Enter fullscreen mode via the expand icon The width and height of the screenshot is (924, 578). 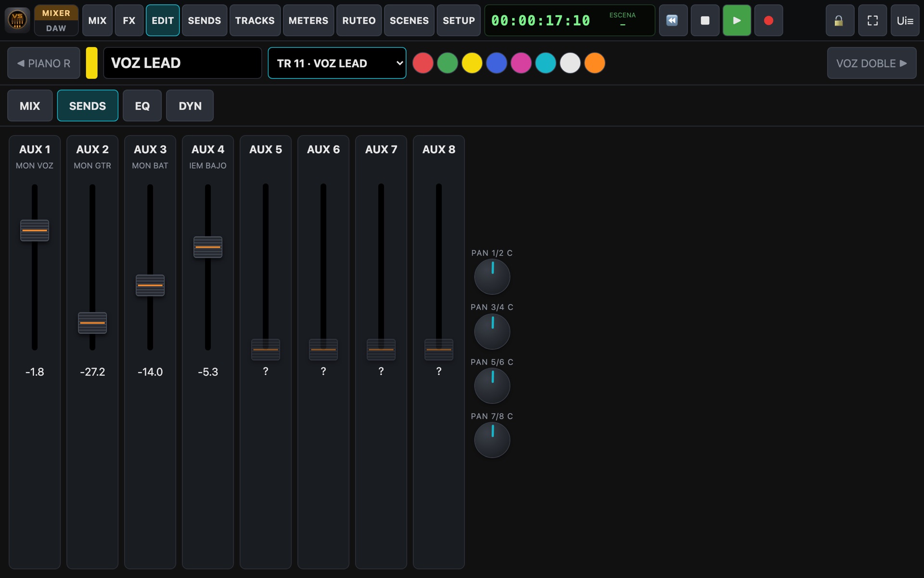click(x=872, y=20)
